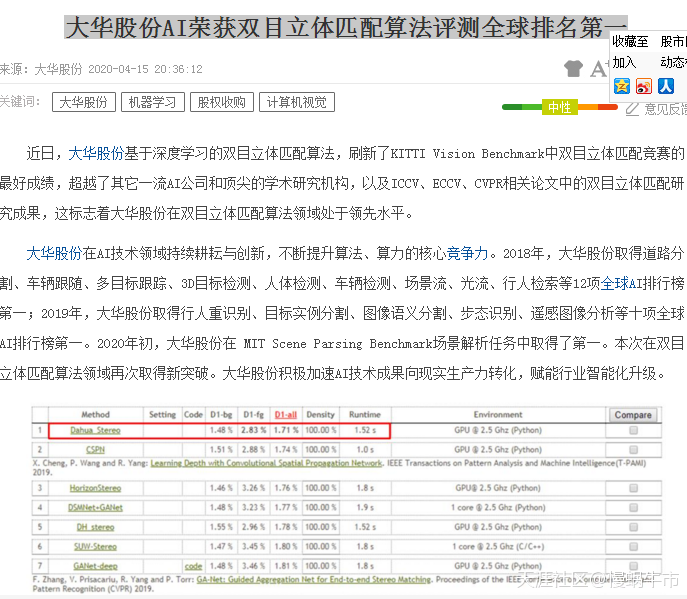This screenshot has width=687, height=599.
Task: Click the Method column header
Action: 95,415
